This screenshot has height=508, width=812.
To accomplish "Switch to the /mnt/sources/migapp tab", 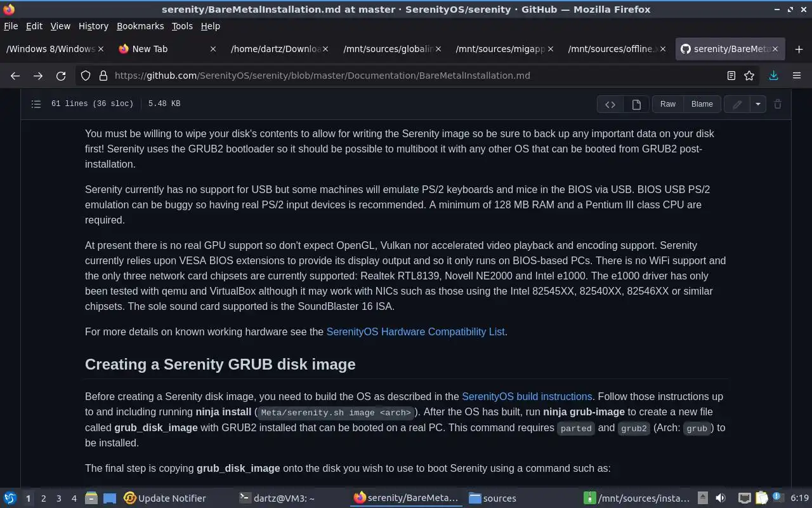I will point(504,49).
